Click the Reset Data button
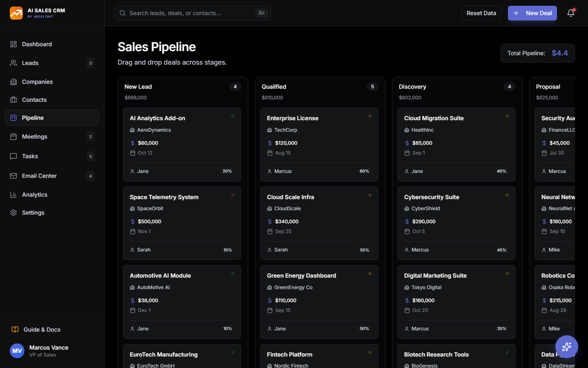Screen dimensions: 588x368 [x=481, y=13]
